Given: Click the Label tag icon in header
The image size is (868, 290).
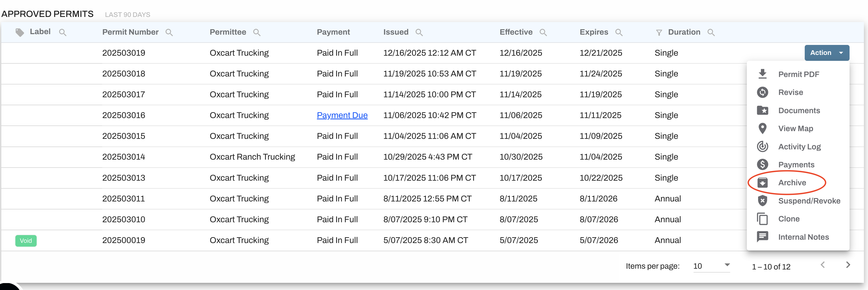Looking at the screenshot, I should click(20, 32).
